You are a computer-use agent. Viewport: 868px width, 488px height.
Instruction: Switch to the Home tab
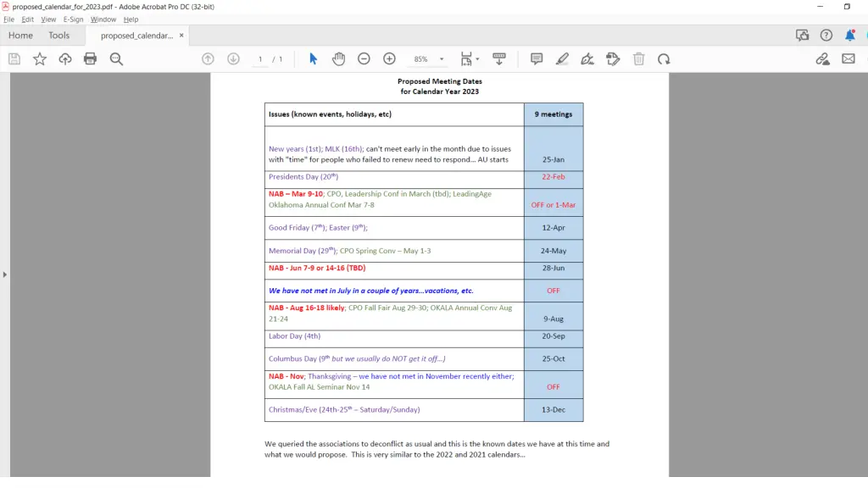click(x=20, y=36)
